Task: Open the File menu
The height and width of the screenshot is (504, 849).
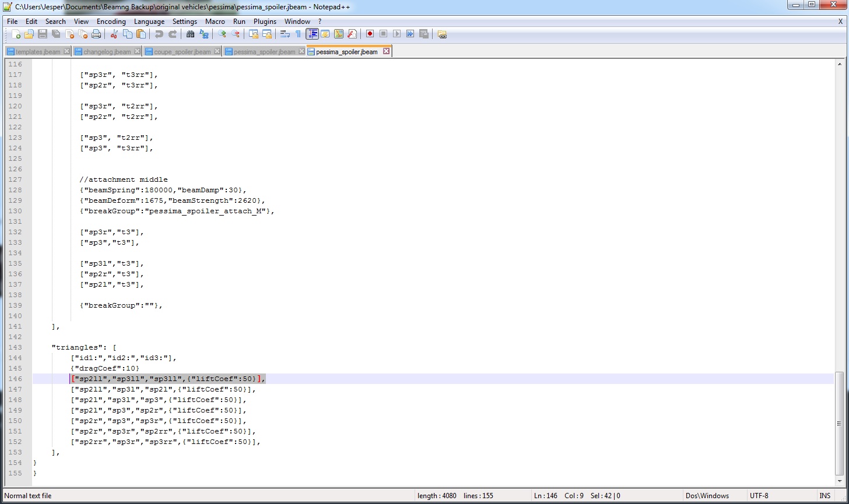Action: [x=12, y=22]
